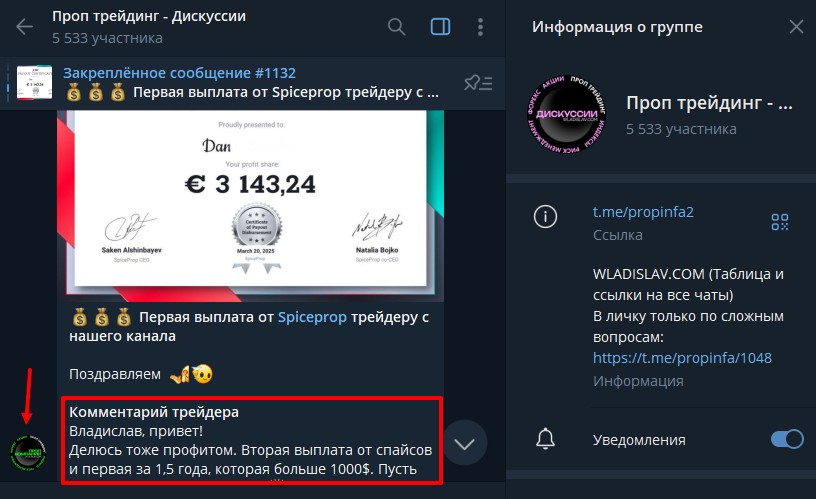Jump to latest messages with down chevron

point(464,443)
